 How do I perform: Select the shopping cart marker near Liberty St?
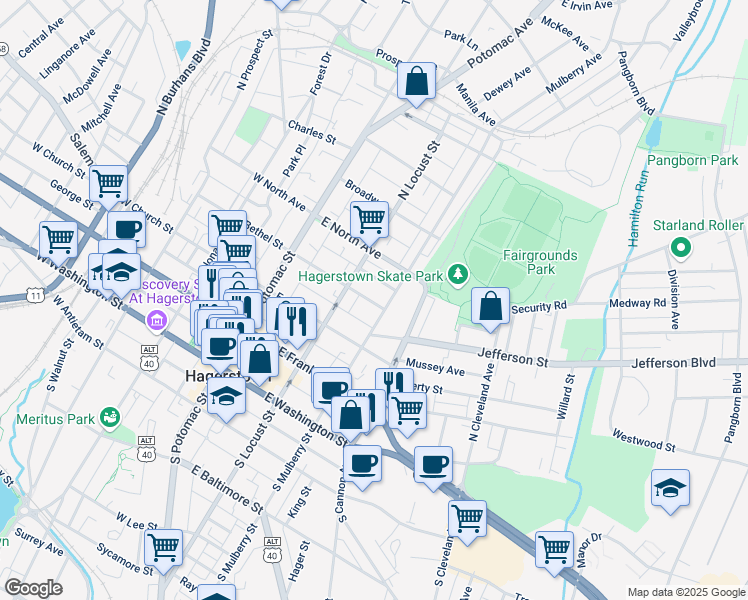(407, 412)
